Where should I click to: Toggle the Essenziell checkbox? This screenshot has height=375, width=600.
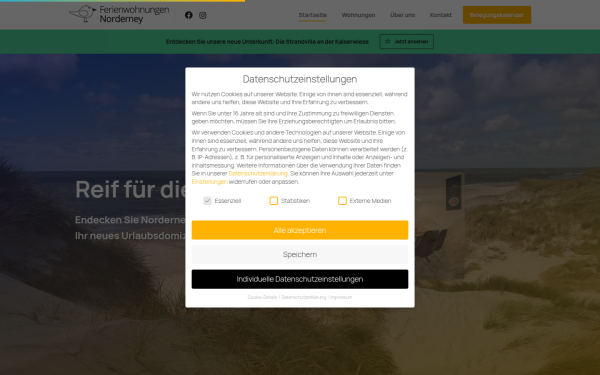(207, 201)
